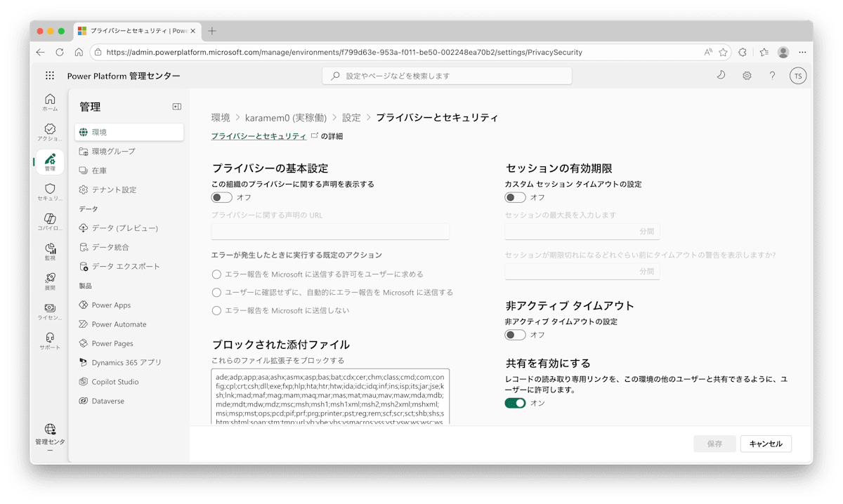Open Power Pages product item
843x504 pixels.
[129, 343]
